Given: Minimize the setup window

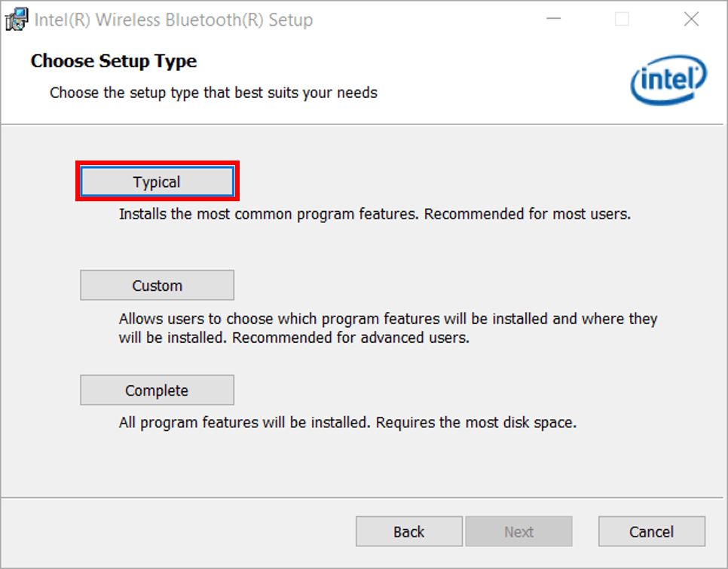Looking at the screenshot, I should pos(553,19).
